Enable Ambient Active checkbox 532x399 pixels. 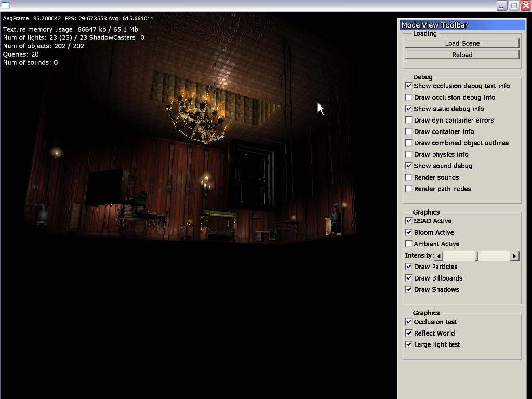(x=409, y=244)
